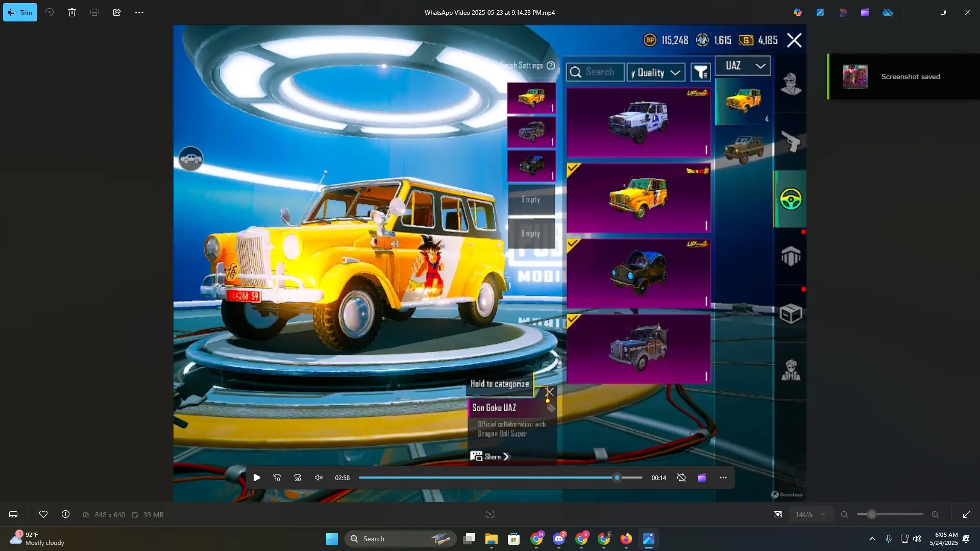The image size is (980, 551).
Task: Open the 146% zoom level dropdown
Action: click(x=811, y=514)
